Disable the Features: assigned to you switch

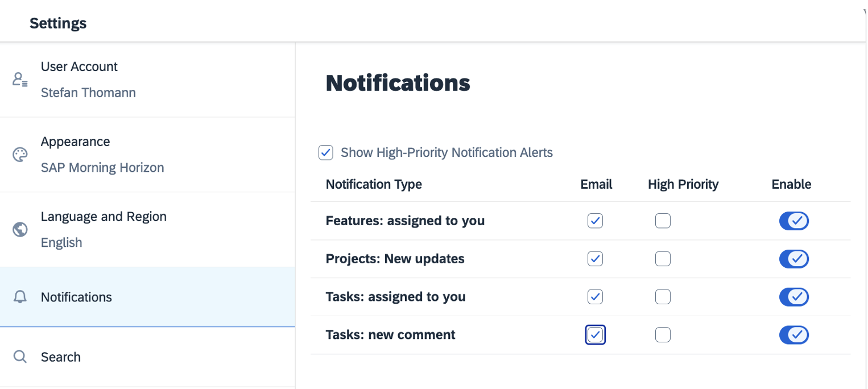pos(793,221)
